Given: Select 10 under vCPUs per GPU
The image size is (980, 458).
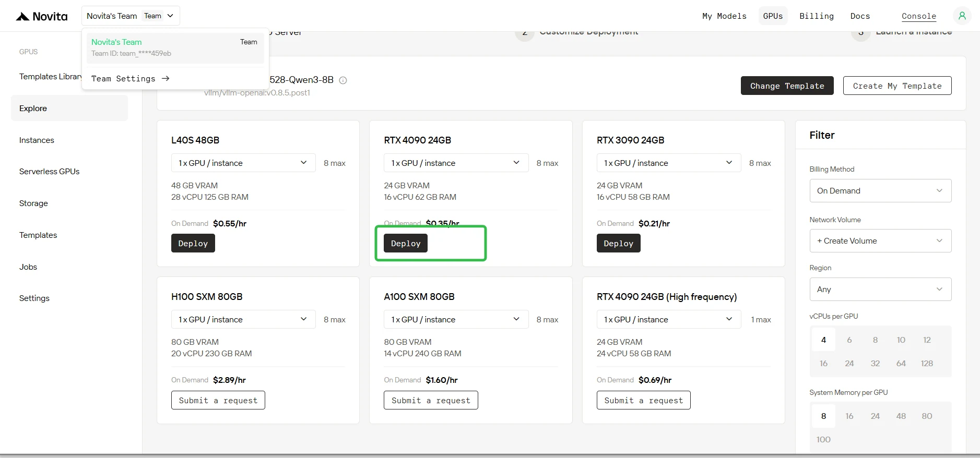Looking at the screenshot, I should click(901, 340).
